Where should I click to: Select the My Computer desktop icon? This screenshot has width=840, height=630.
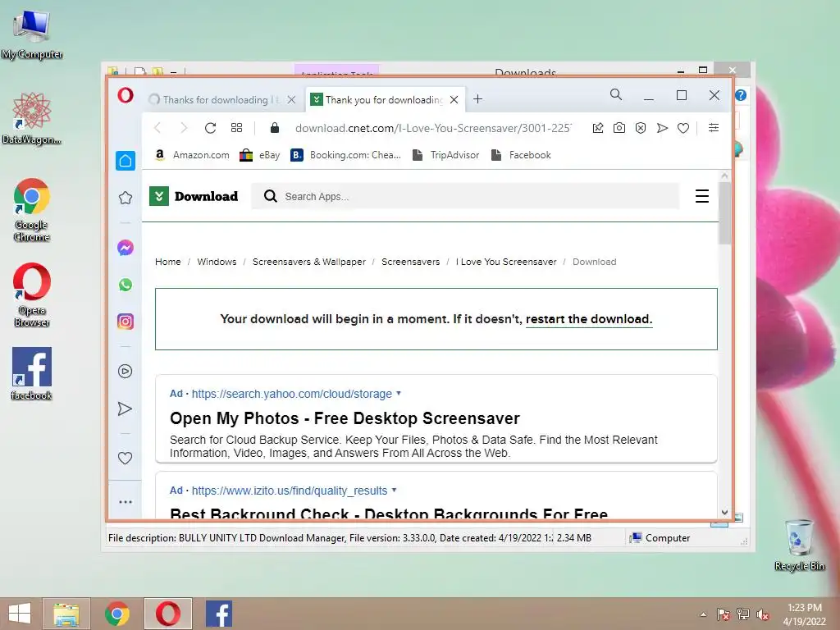pos(32,34)
